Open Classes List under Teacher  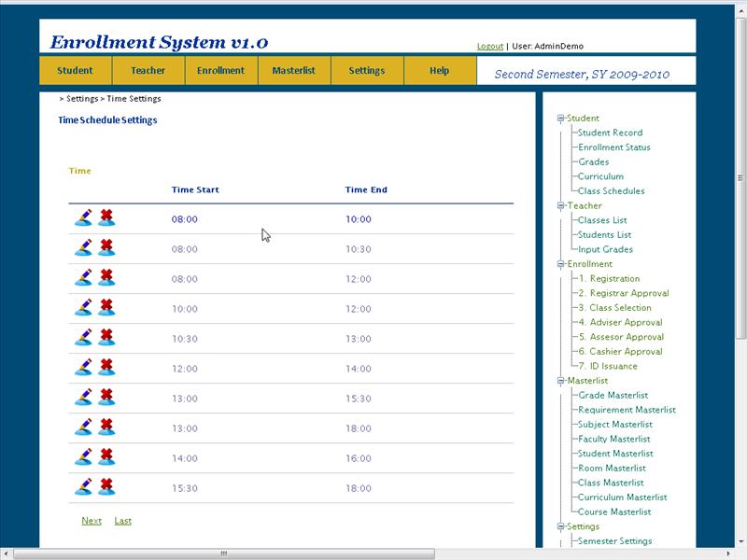tap(602, 220)
